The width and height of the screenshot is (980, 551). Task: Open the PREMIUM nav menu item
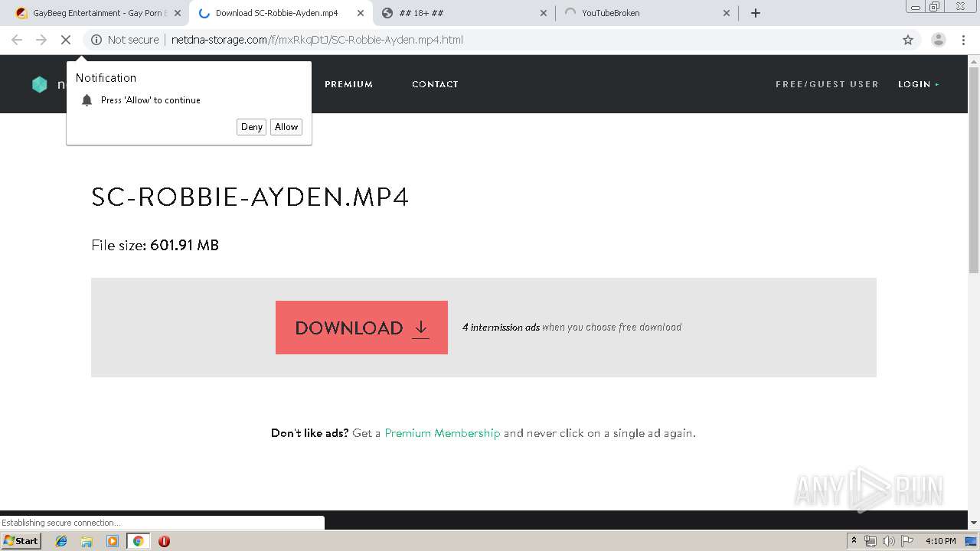(348, 84)
